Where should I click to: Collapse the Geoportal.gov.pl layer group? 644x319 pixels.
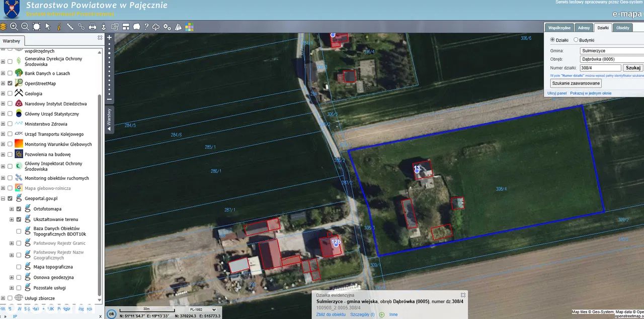(3, 198)
